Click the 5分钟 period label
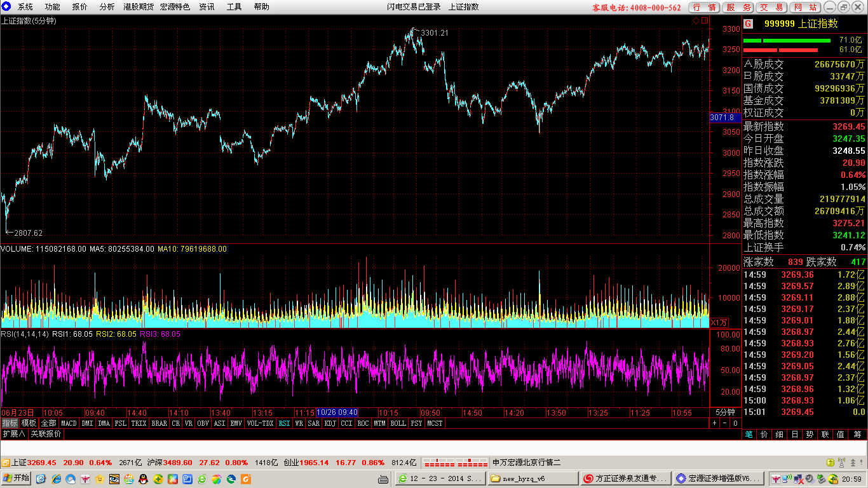 (x=725, y=412)
